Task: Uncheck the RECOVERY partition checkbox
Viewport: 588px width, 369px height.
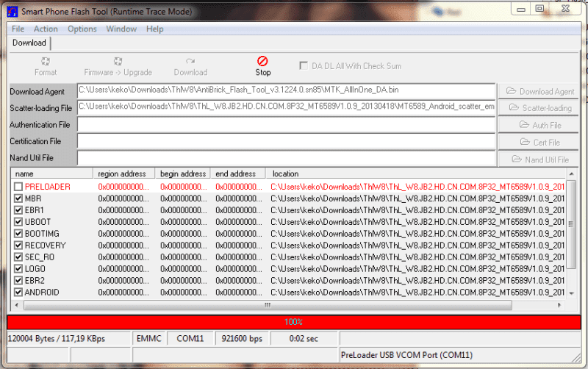Action: [18, 246]
